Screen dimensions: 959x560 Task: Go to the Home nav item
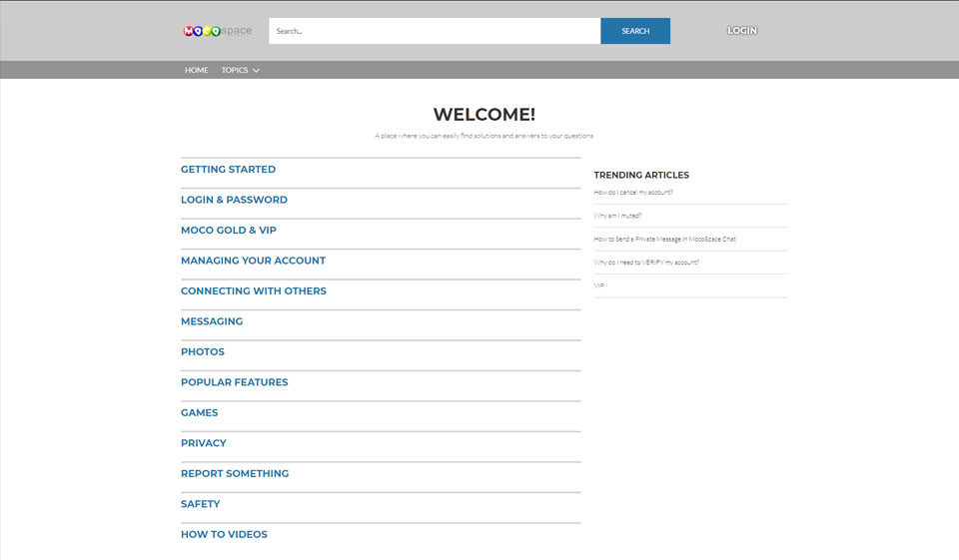pyautogui.click(x=197, y=70)
